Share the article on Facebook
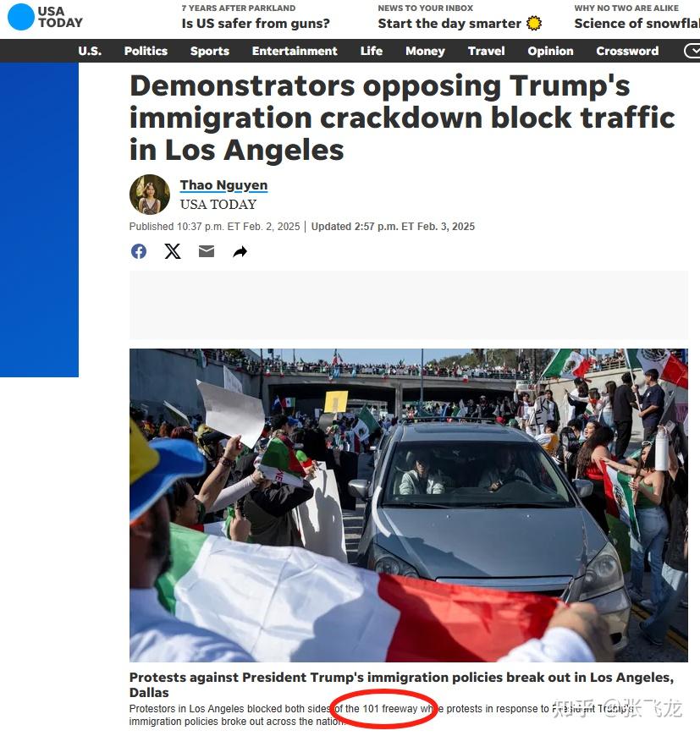 tap(139, 251)
